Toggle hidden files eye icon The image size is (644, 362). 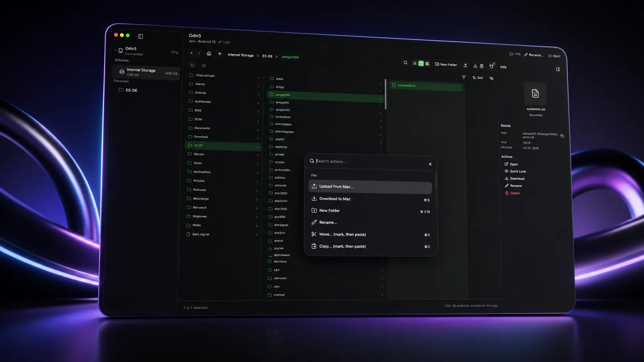point(491,78)
